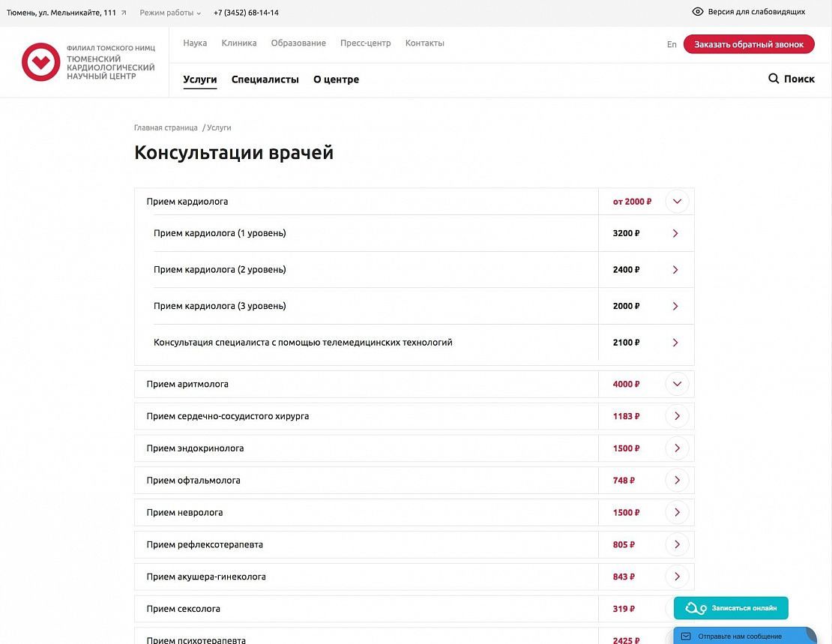Click the heart logo of the cardiology center

(x=40, y=62)
